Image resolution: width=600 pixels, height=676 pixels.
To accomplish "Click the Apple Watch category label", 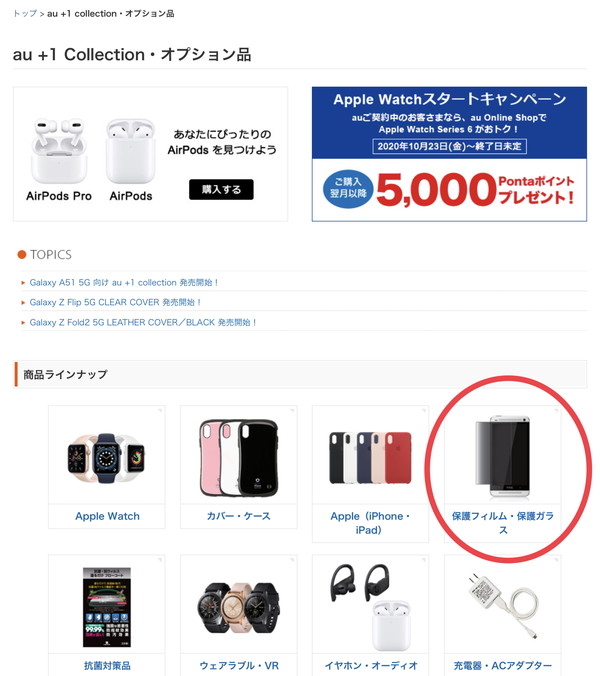I will coord(107,516).
